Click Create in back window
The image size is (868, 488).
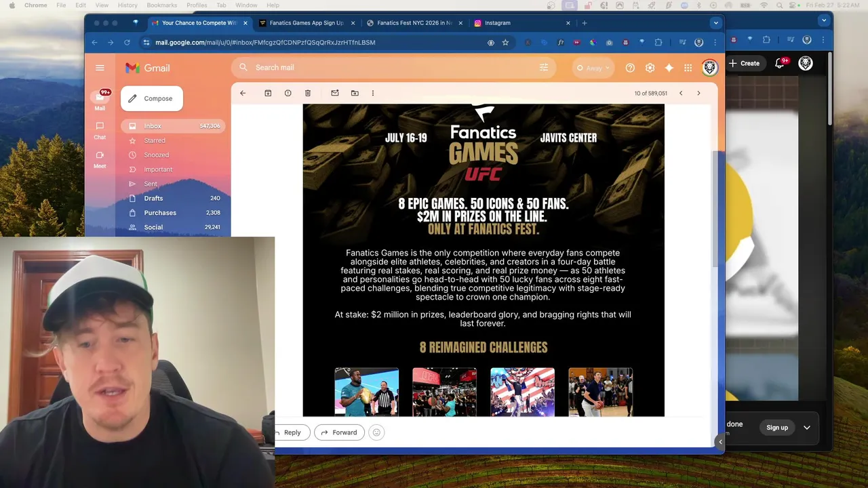tap(744, 63)
